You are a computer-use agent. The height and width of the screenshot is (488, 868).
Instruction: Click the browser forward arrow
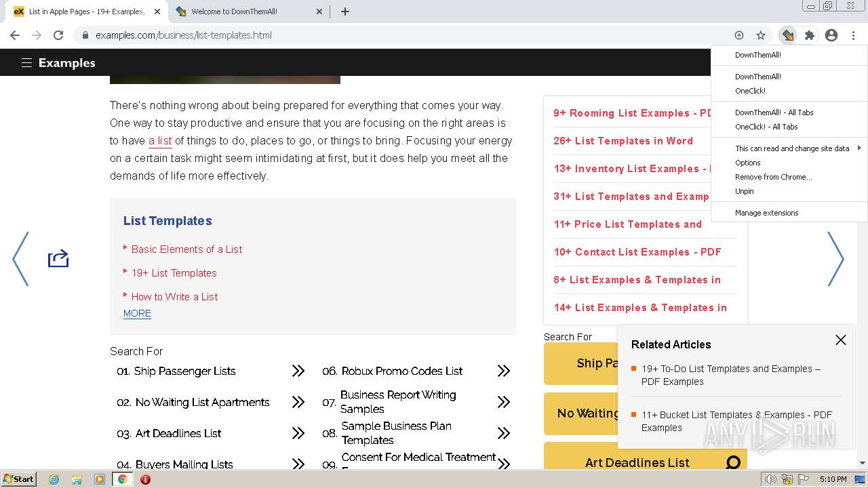click(x=37, y=35)
